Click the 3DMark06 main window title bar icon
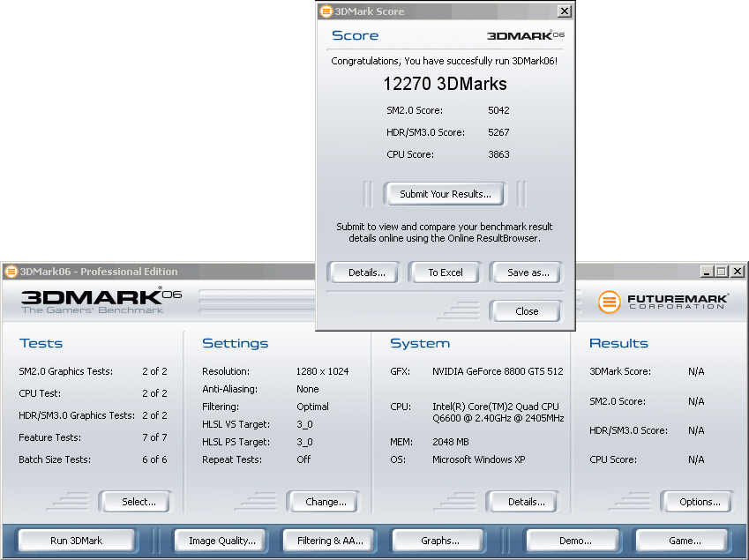This screenshot has width=749, height=560. (11, 272)
